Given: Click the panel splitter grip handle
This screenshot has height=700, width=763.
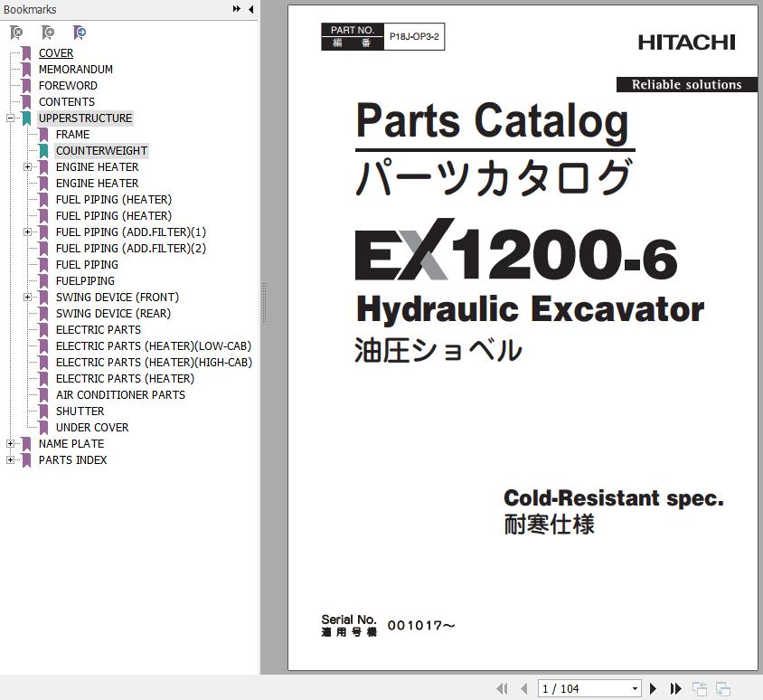Looking at the screenshot, I should click(264, 302).
